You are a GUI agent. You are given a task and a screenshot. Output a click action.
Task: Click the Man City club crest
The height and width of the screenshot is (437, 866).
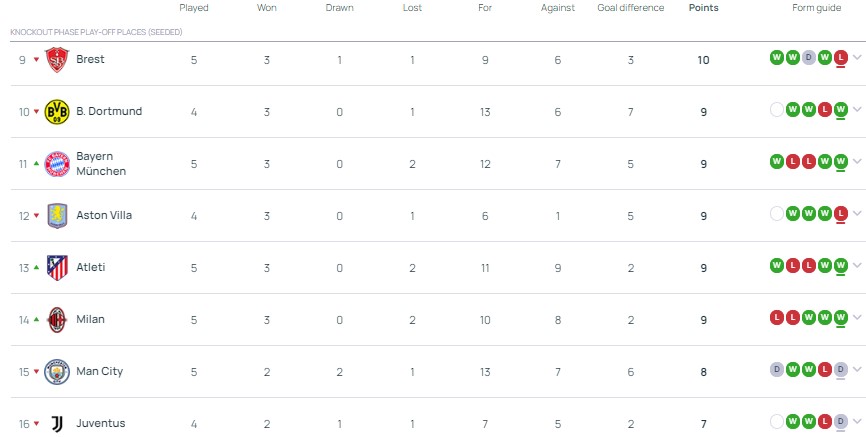tap(57, 371)
